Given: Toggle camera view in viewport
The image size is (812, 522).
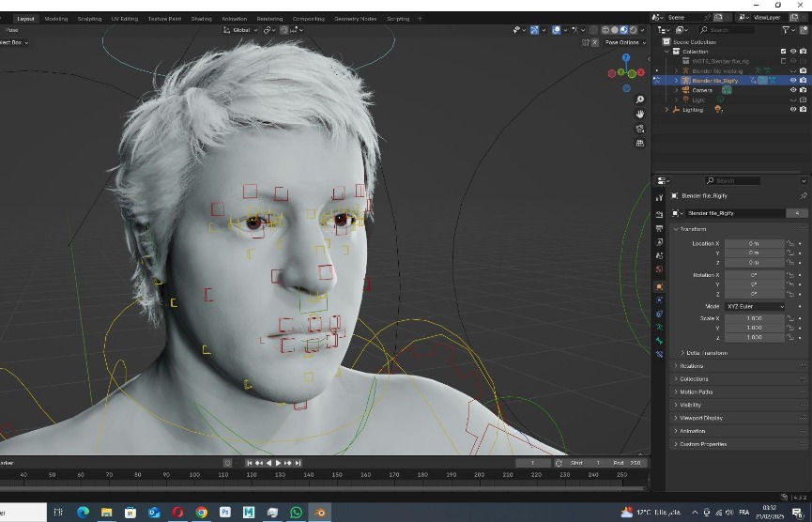Looking at the screenshot, I should pyautogui.click(x=640, y=129).
